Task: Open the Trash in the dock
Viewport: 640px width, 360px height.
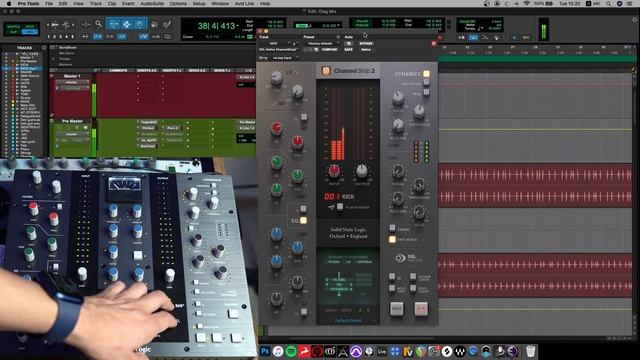Action: [x=530, y=351]
